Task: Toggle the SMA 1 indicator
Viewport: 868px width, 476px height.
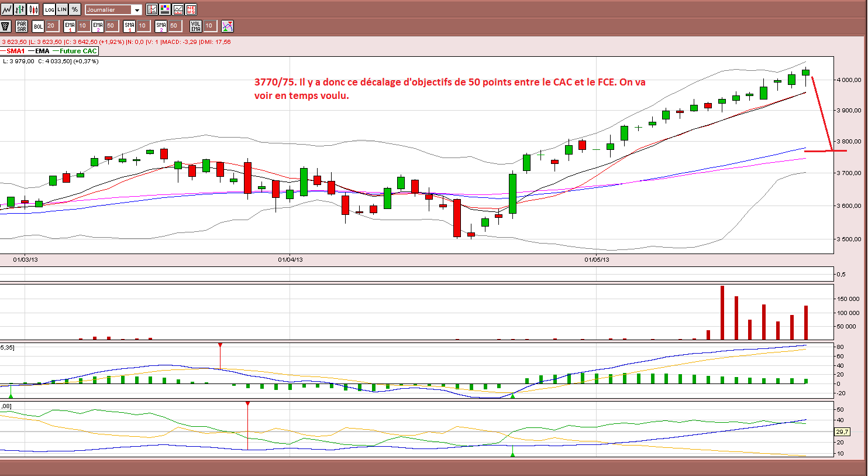Action: (129, 26)
